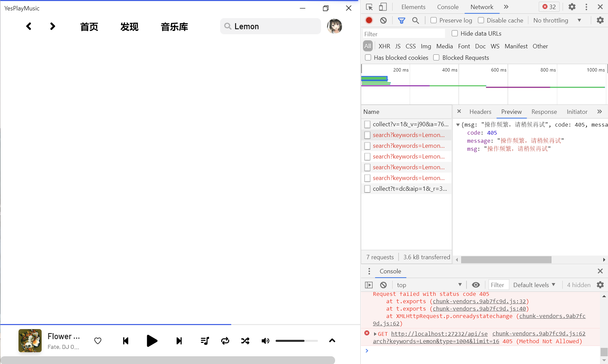608x364 pixels.
Task: Like the current song with the heart icon
Action: (x=98, y=341)
